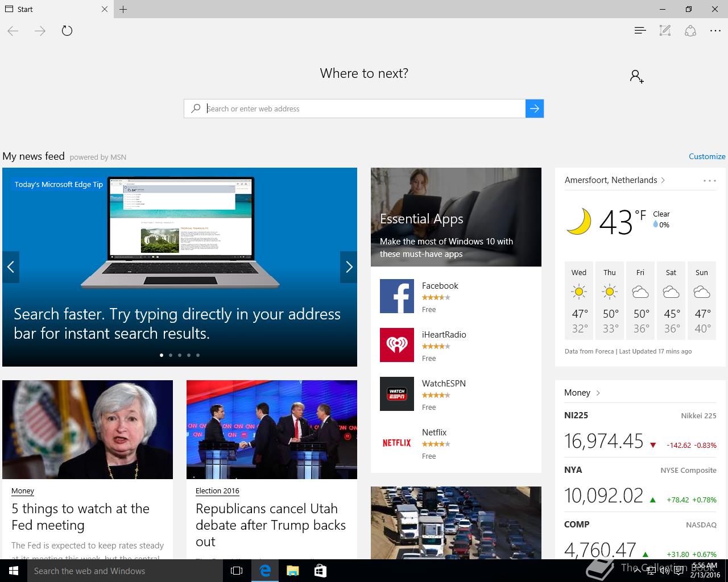This screenshot has height=582, width=728.
Task: Open the Republican debate photo
Action: click(x=272, y=430)
